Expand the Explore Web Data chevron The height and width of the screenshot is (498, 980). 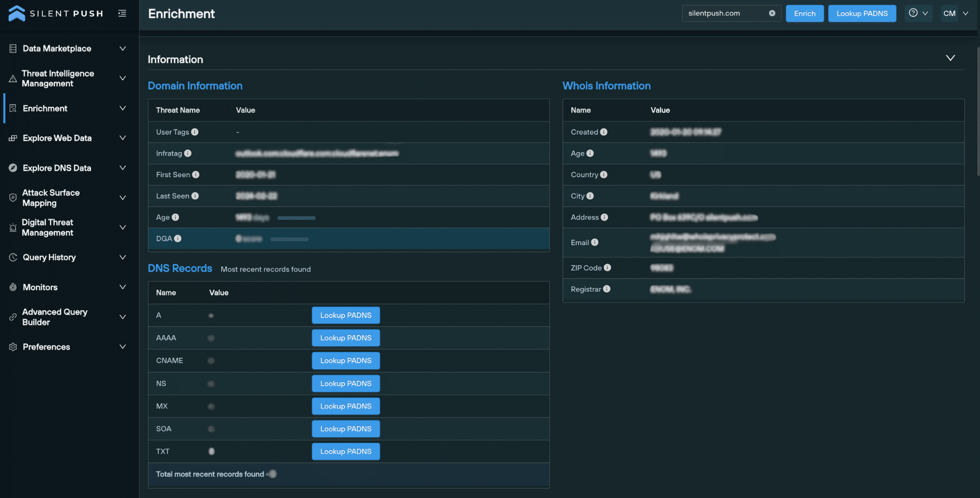point(122,138)
